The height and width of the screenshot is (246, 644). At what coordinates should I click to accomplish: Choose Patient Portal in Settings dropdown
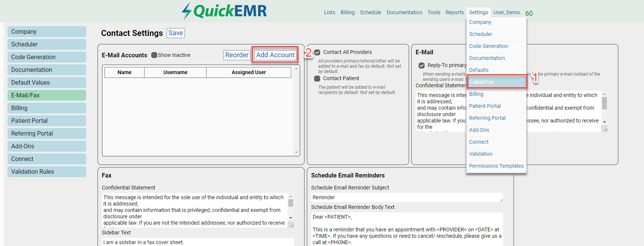tap(496, 106)
